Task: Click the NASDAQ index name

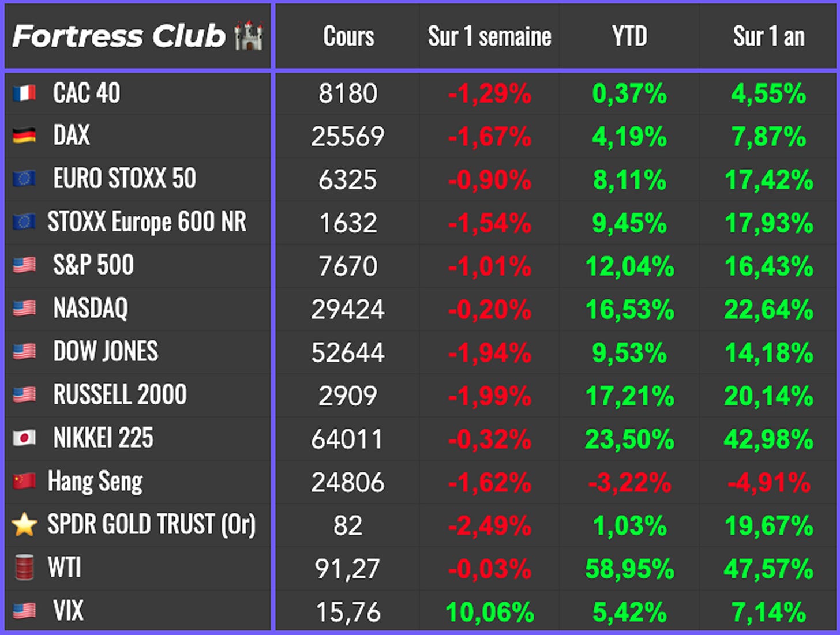Action: [91, 308]
